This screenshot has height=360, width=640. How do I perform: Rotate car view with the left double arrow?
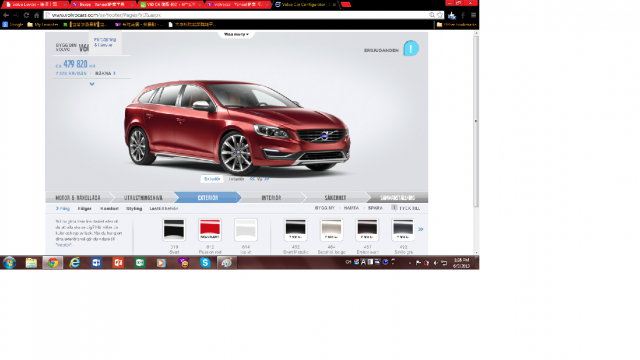[253, 179]
